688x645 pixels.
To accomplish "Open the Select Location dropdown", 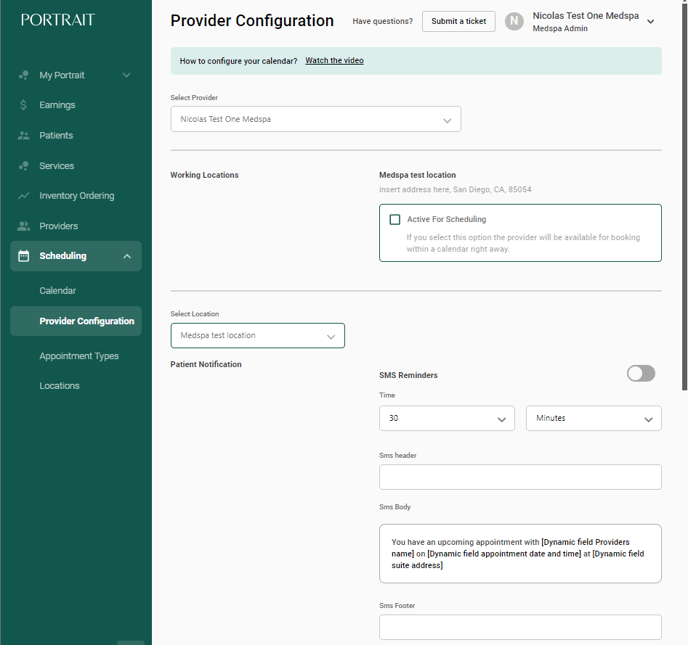I will click(x=258, y=336).
